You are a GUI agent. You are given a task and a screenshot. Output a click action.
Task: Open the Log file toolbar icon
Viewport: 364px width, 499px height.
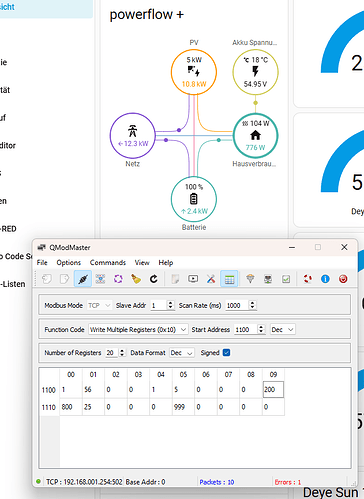175,279
